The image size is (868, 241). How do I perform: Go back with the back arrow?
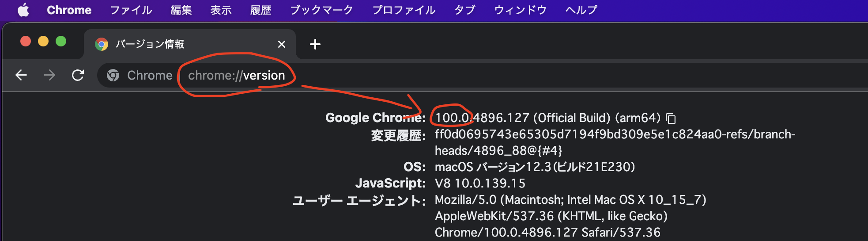tap(21, 75)
